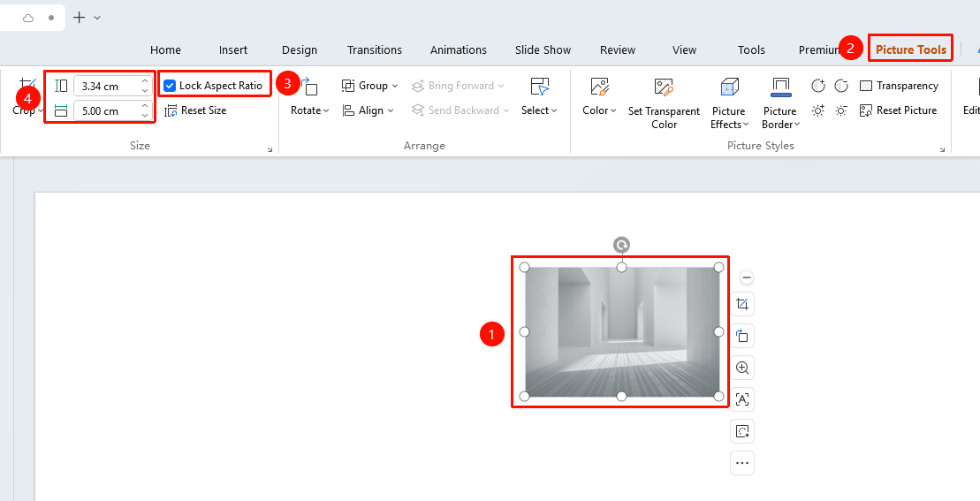This screenshot has width=980, height=501.
Task: Open the Picture Tools tab
Action: (910, 50)
